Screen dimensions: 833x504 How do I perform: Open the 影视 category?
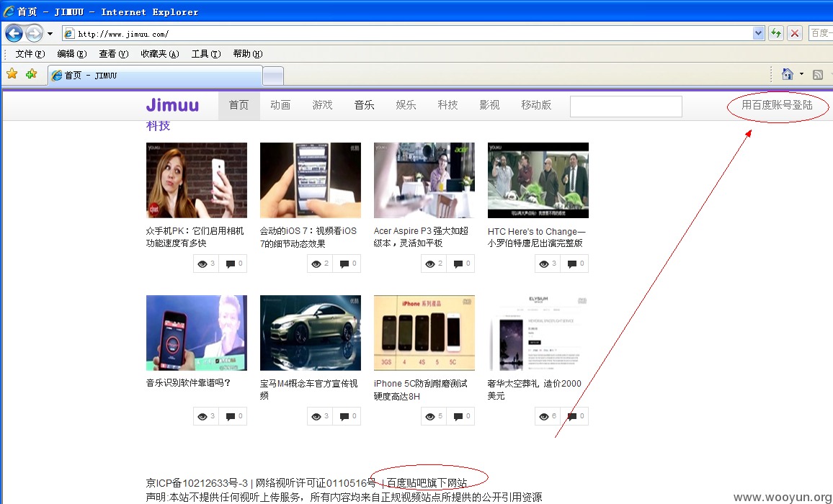click(x=489, y=105)
